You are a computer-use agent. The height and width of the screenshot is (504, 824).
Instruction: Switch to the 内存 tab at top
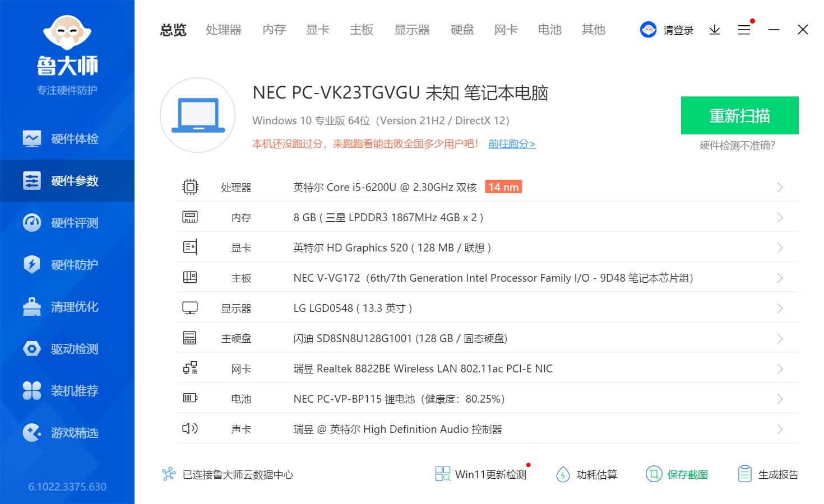[274, 30]
